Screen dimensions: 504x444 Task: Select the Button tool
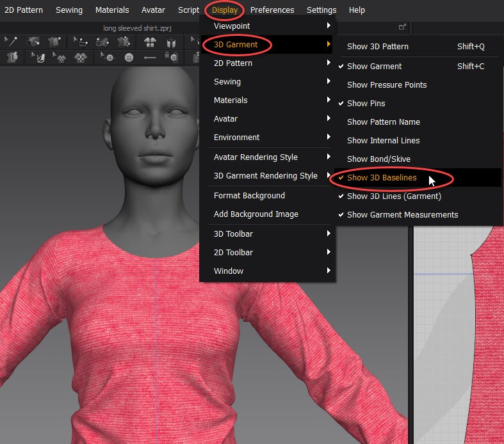[129, 58]
